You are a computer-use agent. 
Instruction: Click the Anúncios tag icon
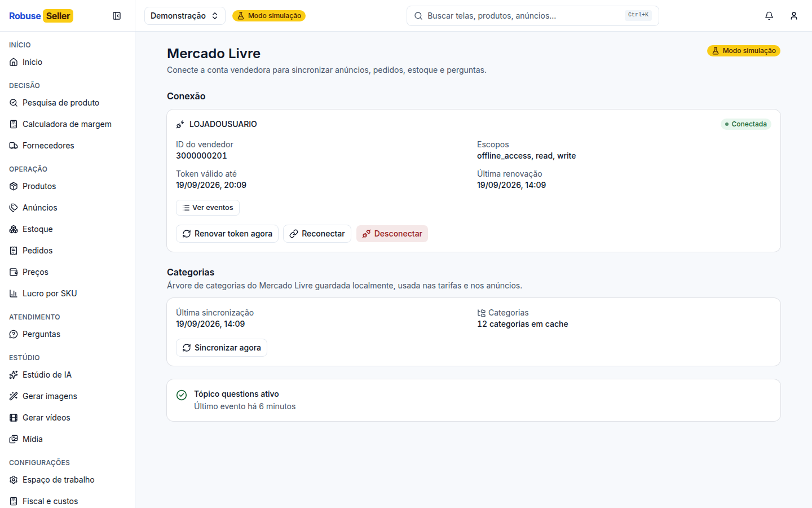(x=14, y=208)
